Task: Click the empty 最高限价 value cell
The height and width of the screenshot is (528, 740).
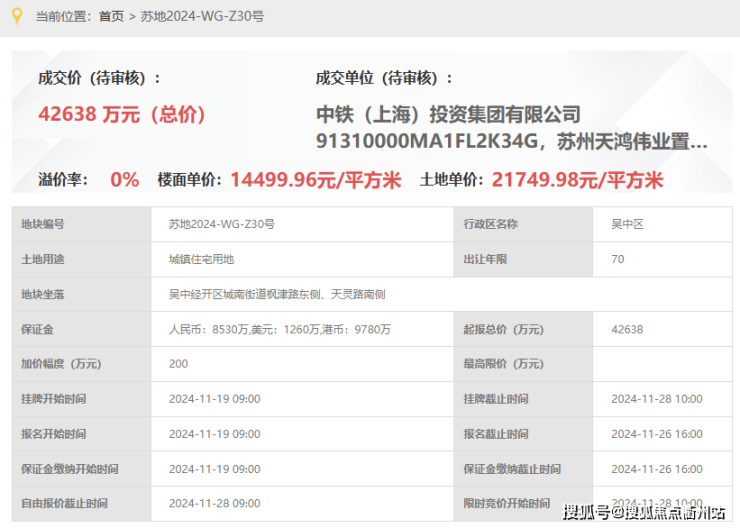Action: [x=663, y=364]
